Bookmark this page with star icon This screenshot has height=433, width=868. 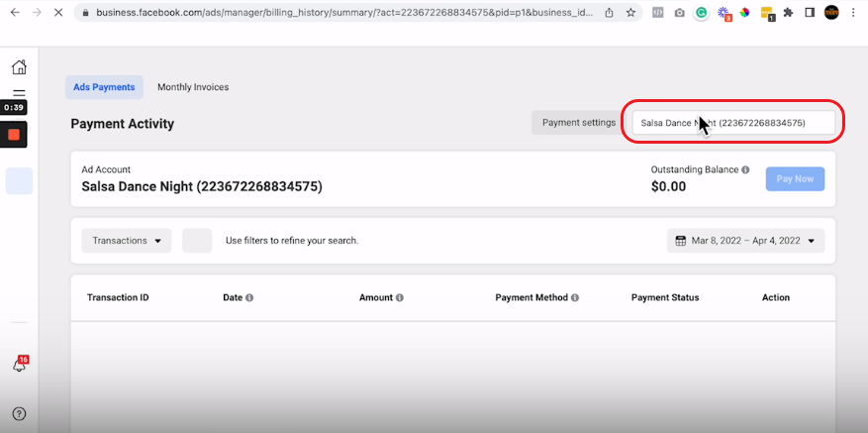630,12
